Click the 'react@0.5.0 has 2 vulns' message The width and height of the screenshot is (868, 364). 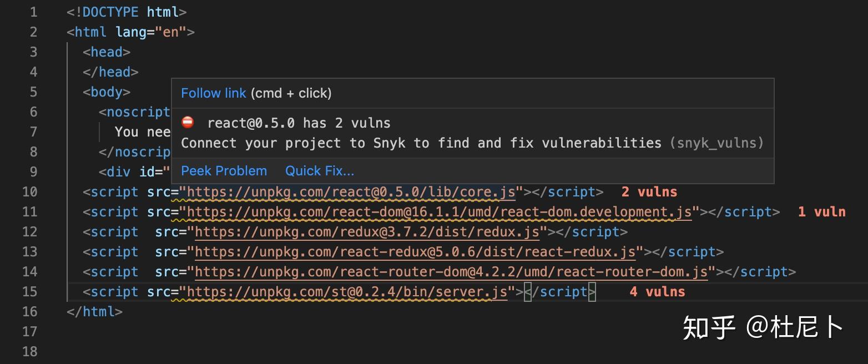(299, 123)
